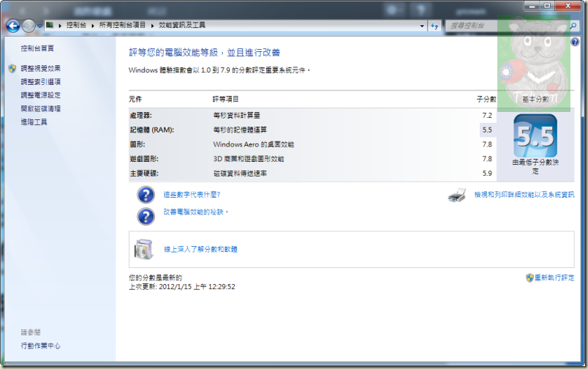The height and width of the screenshot is (369, 588).
Task: Open help with blue question icon
Action: click(x=575, y=42)
